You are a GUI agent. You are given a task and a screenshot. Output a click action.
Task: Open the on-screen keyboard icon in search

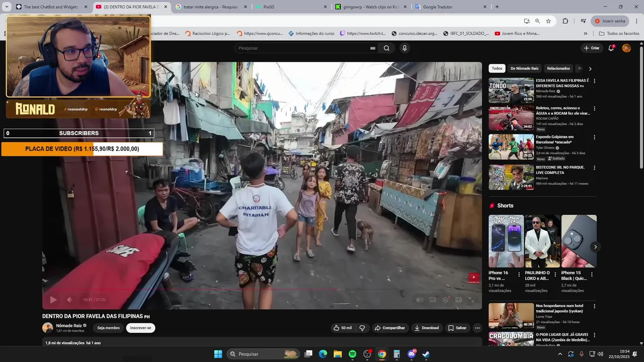[373, 48]
